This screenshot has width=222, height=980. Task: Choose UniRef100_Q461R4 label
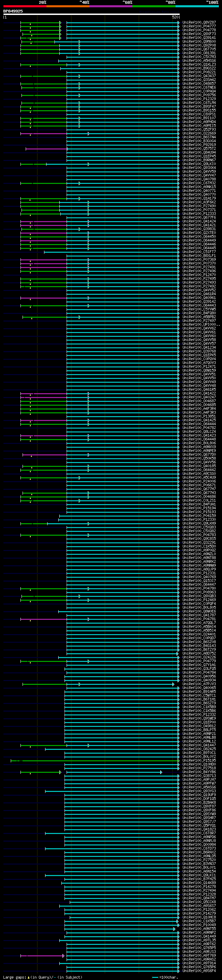tap(199, 294)
